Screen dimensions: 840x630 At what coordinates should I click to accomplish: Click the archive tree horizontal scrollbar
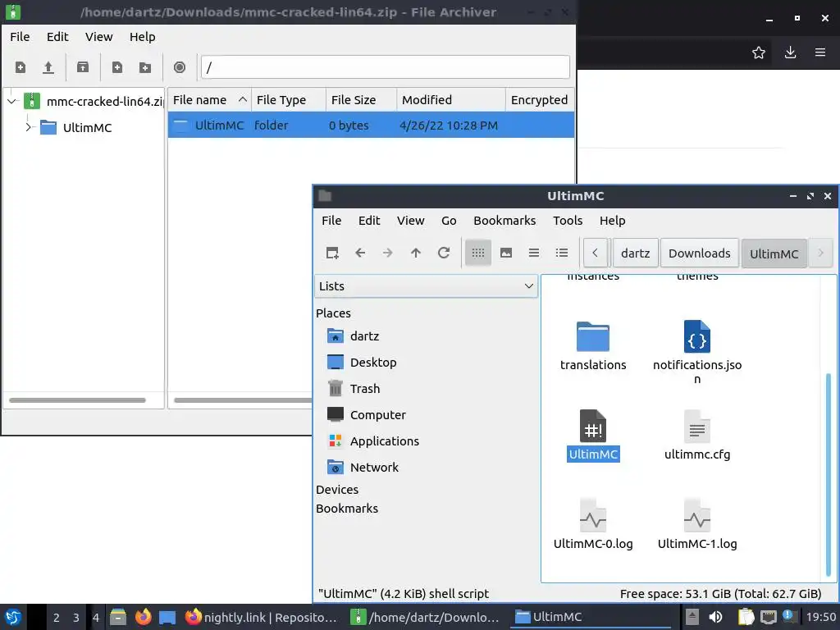(77, 400)
